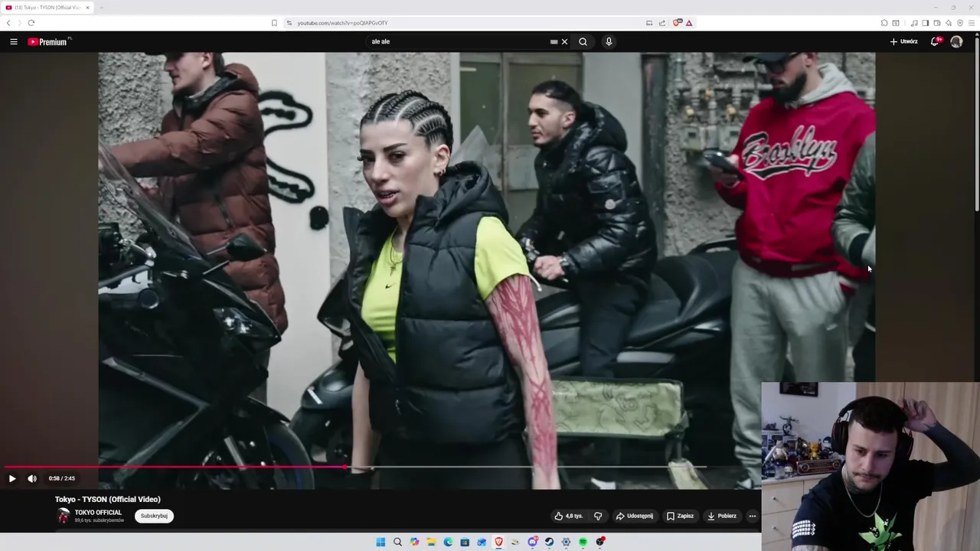Open Steam from the taskbar
The height and width of the screenshot is (551, 980).
coord(549,542)
